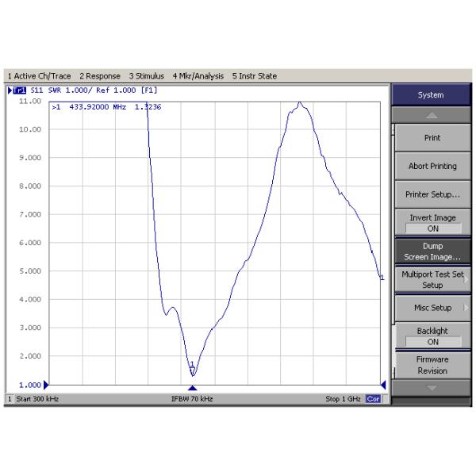Click the Cor correction status indicator

[x=373, y=399]
